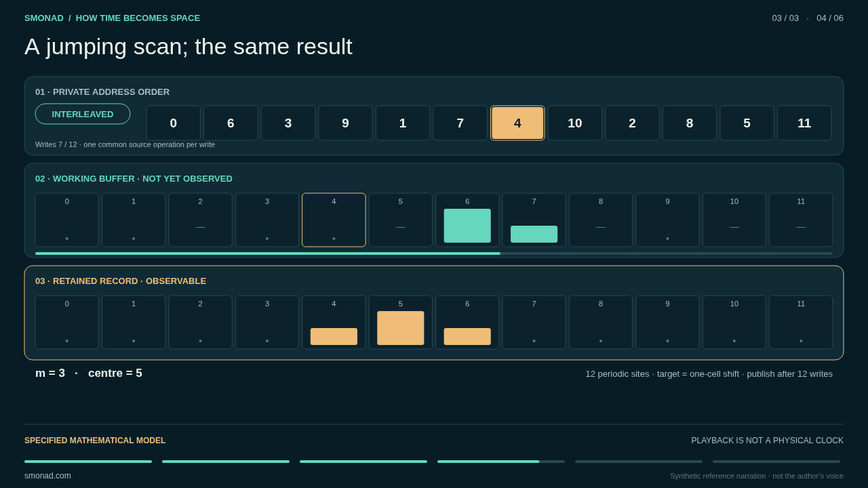This screenshot has height=488, width=868.
Task: Click the working buffer progress bar
Action: pos(434,253)
